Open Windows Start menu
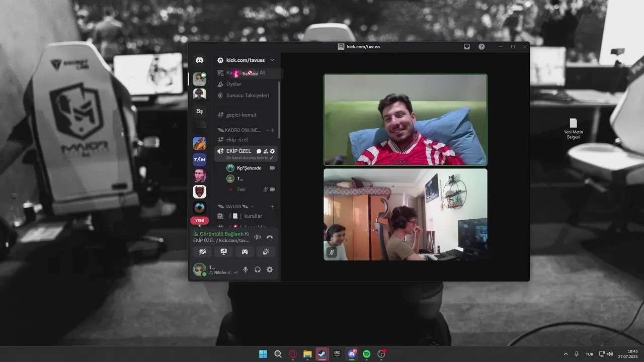644x362 pixels. 263,354
